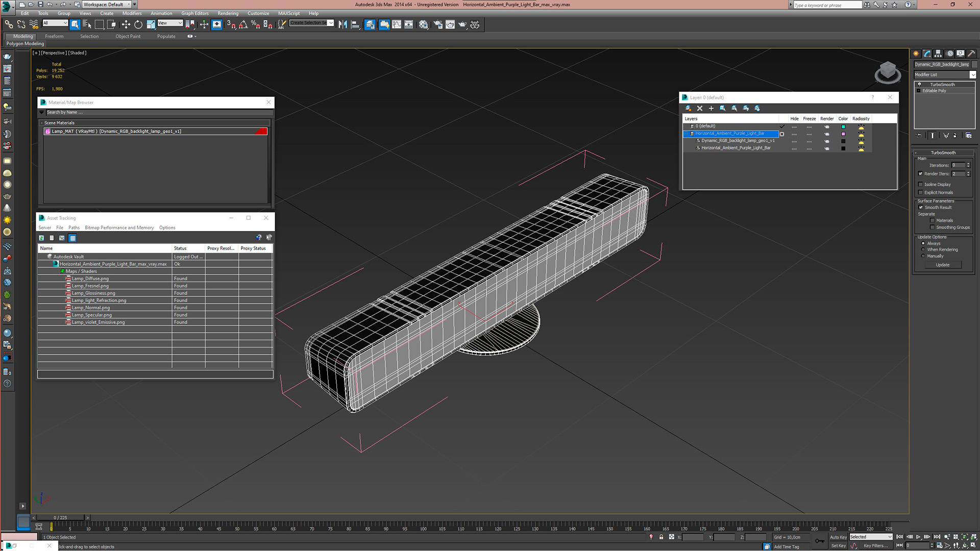Choose the Select and Scale tool
The height and width of the screenshot is (551, 980).
tap(151, 24)
